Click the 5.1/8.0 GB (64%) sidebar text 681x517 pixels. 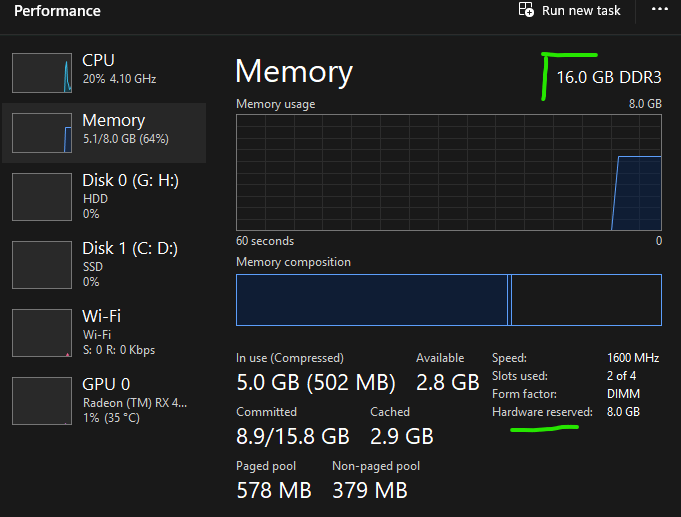126,139
